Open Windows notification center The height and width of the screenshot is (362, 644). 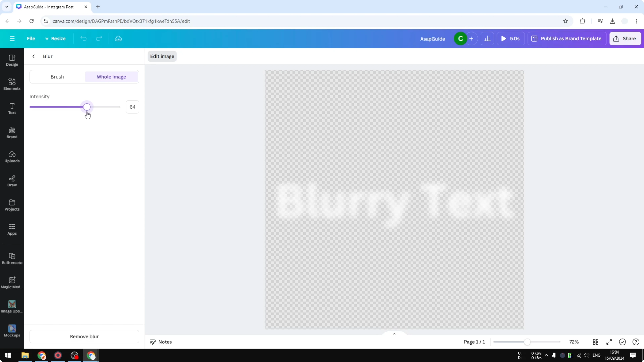pyautogui.click(x=633, y=355)
